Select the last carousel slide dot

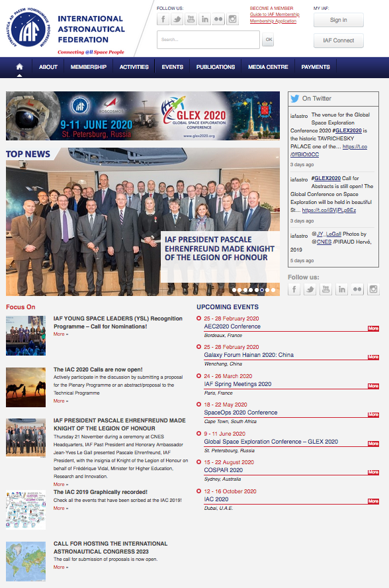pos(273,290)
